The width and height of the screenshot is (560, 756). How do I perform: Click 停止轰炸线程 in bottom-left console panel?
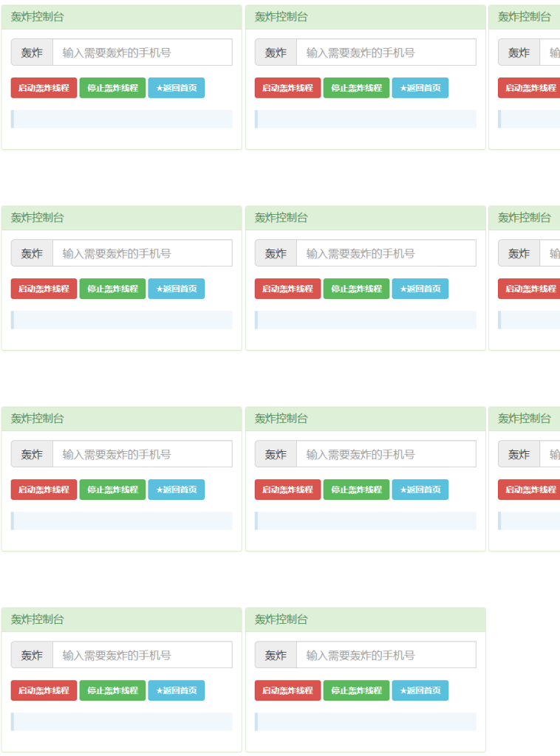pyautogui.click(x=112, y=690)
